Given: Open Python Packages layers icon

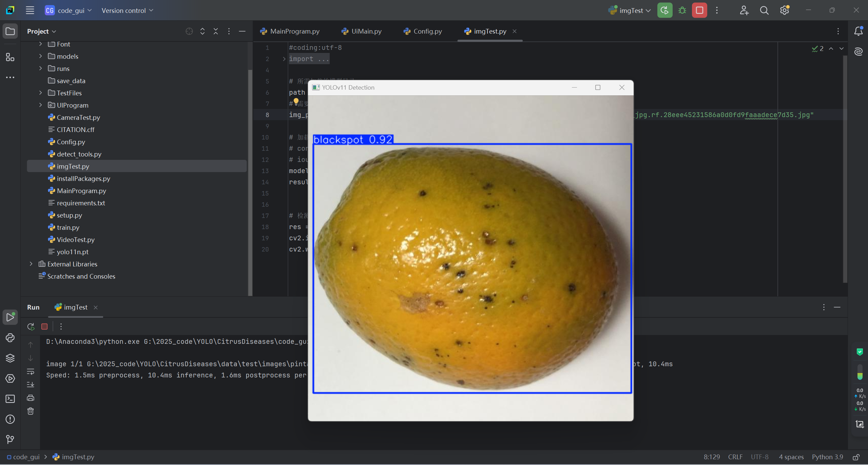Looking at the screenshot, I should point(10,358).
